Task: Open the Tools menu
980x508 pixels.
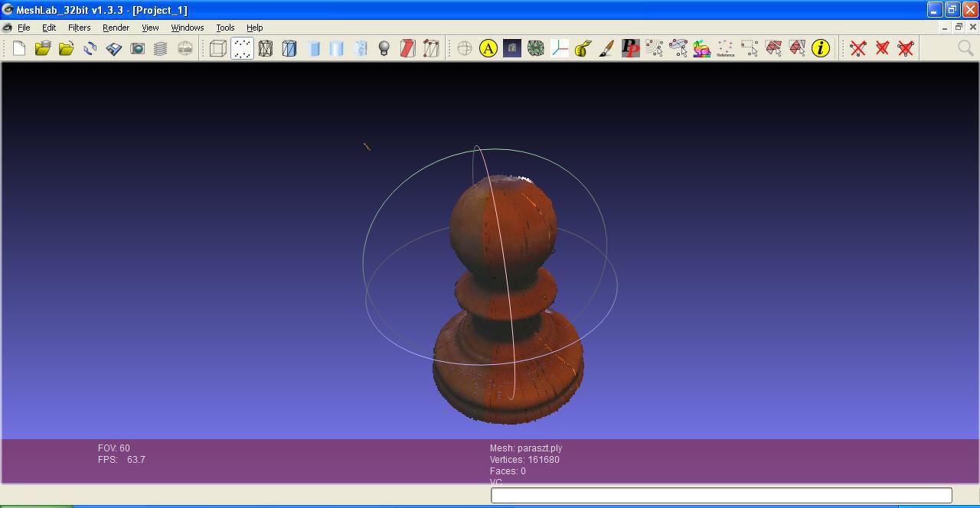Action: pyautogui.click(x=225, y=28)
